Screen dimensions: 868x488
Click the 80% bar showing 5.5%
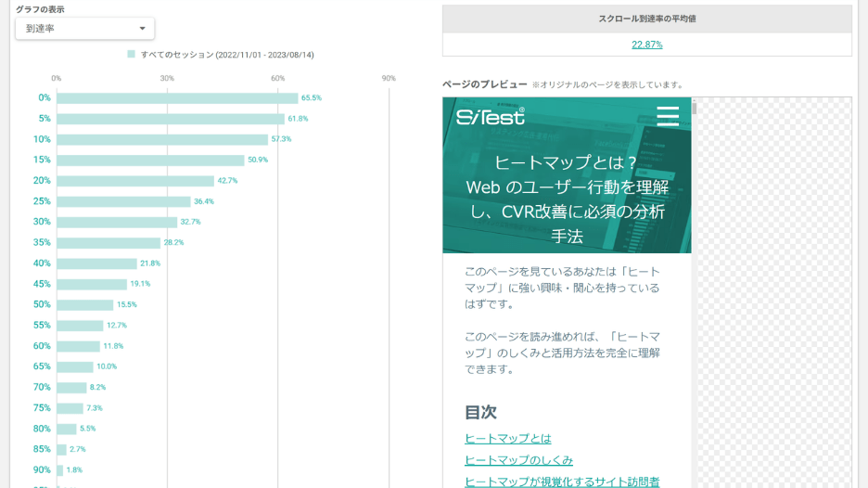pyautogui.click(x=67, y=429)
